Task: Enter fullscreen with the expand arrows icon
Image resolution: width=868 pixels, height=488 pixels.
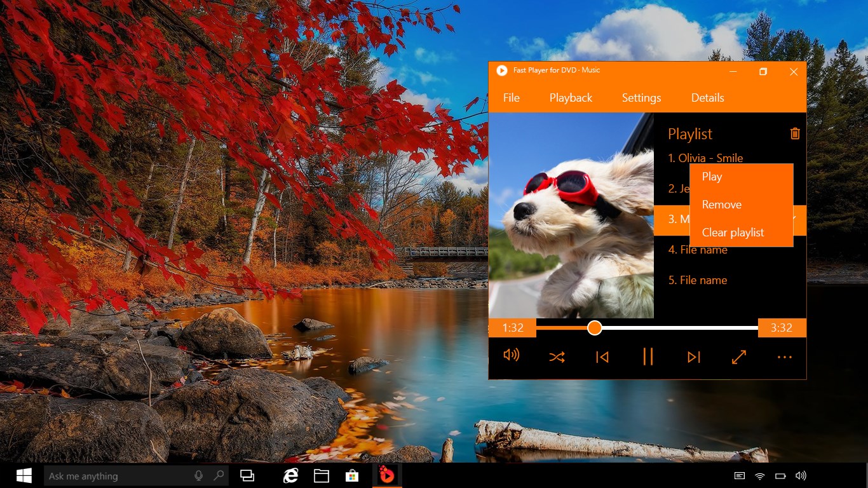Action: (x=738, y=356)
